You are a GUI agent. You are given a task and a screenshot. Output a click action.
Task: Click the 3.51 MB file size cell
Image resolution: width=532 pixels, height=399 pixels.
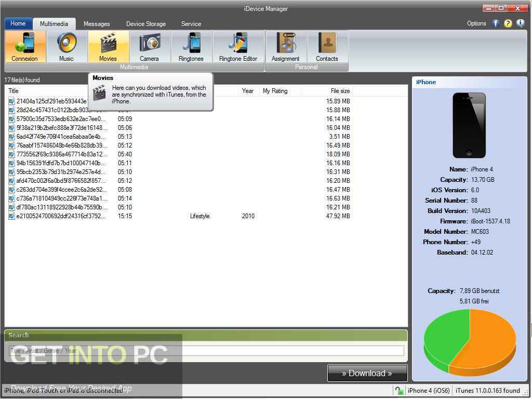339,137
